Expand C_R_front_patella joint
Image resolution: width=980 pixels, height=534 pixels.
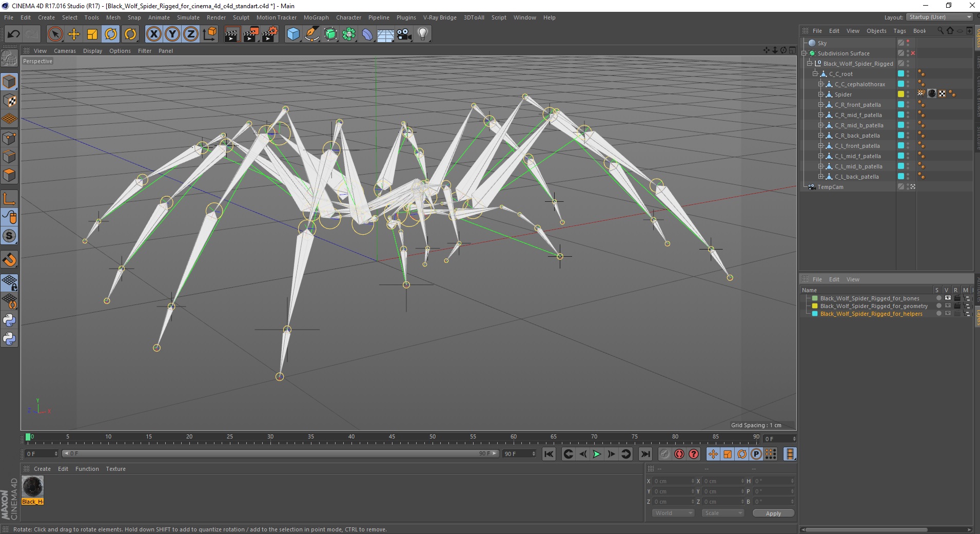click(x=820, y=105)
